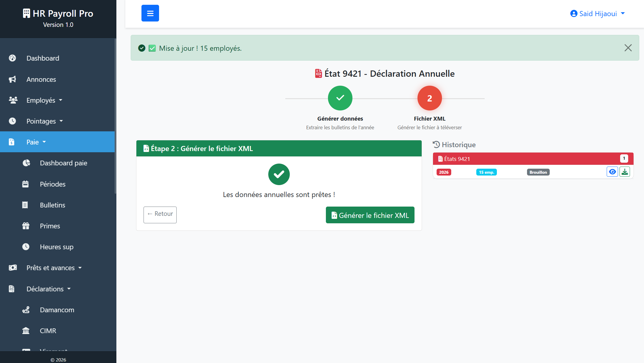Click the Retour button
Viewport: 644px width, 363px height.
pos(160,215)
